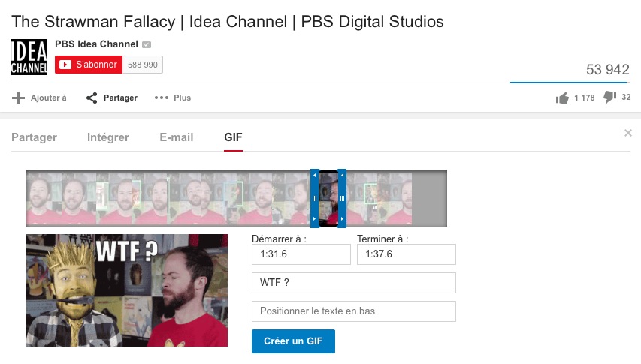Click the Terminer à time field
Viewport: 641px width, 364px height.
tap(407, 254)
